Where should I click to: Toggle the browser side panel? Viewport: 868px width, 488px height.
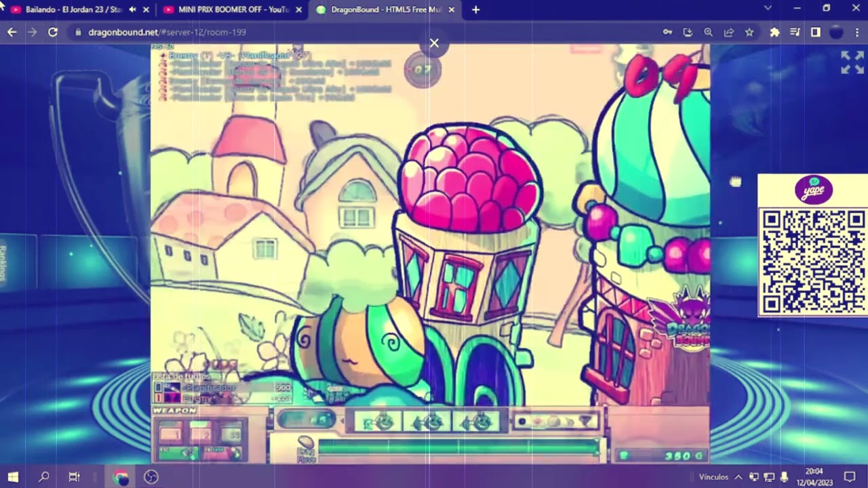click(815, 32)
